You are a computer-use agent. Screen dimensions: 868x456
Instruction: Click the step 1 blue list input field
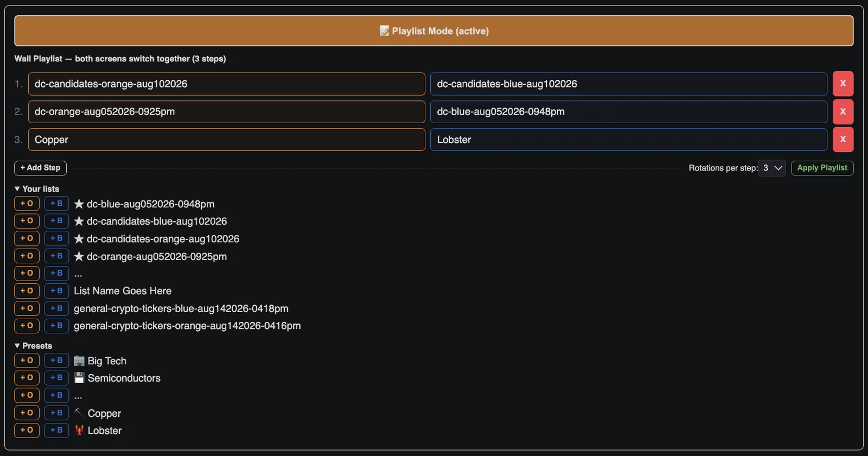(x=628, y=84)
